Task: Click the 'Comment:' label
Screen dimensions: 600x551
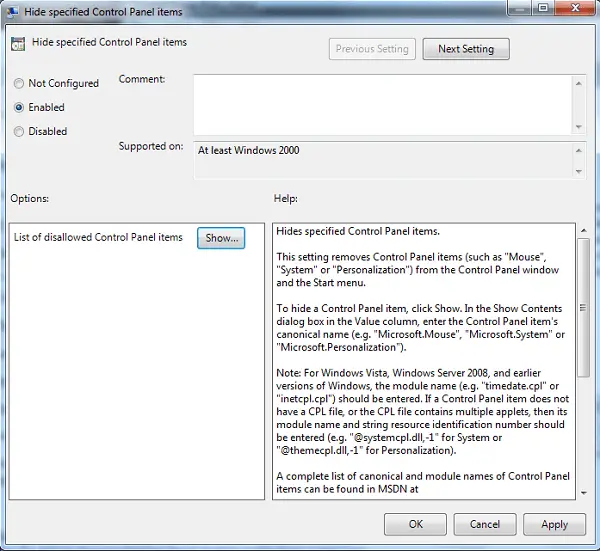Action: 142,79
